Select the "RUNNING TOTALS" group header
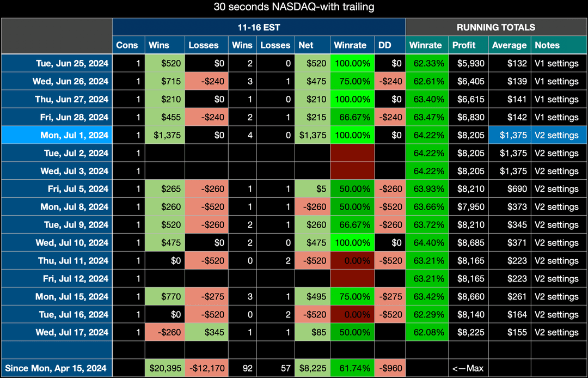Screen dimensions: 588x378 pyautogui.click(x=496, y=27)
